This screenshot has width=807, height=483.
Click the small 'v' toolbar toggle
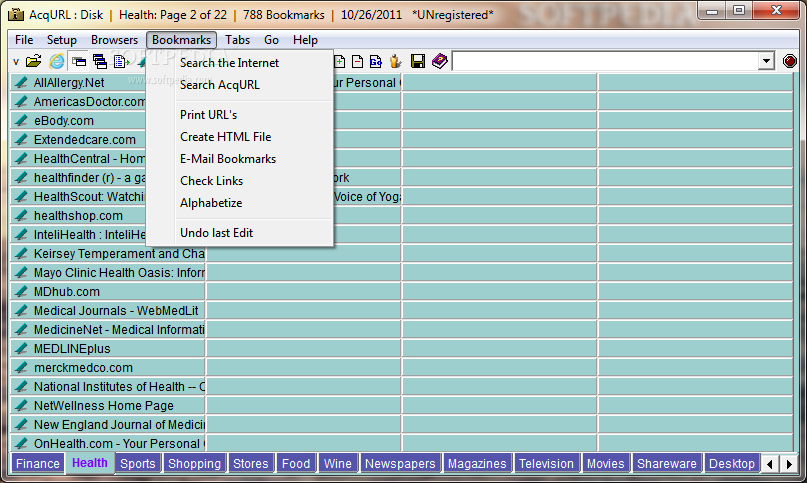[x=16, y=62]
